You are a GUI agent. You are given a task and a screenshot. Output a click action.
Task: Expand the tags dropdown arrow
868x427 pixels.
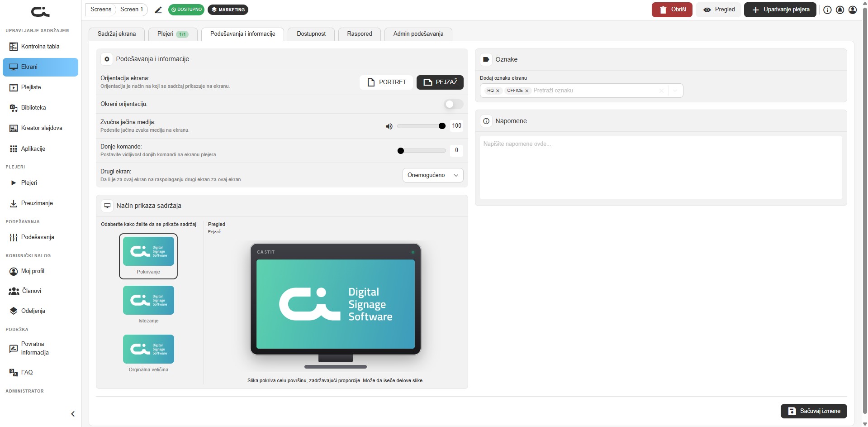pyautogui.click(x=675, y=91)
